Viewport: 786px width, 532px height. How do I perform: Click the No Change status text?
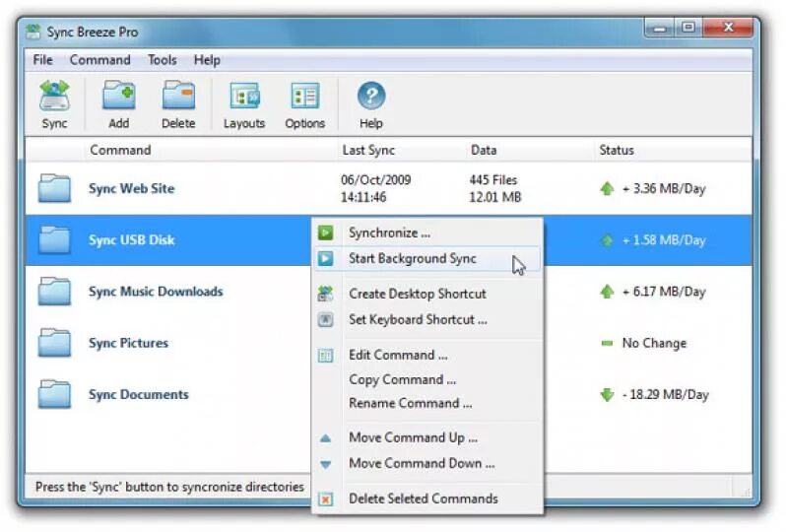[x=654, y=343]
